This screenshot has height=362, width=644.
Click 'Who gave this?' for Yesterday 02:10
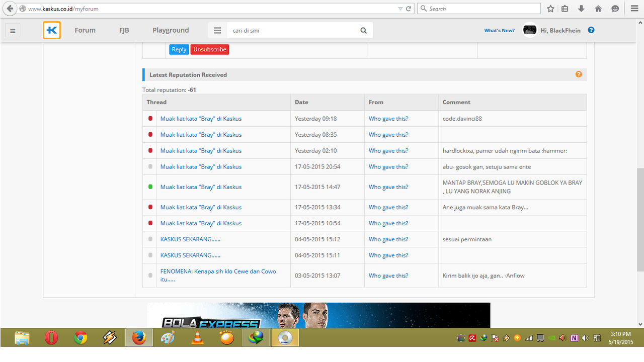click(388, 151)
